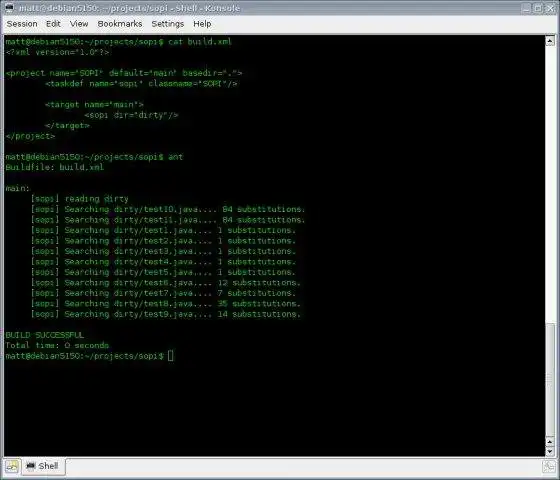Click the 'cat build.xml' command text

[x=200, y=42]
